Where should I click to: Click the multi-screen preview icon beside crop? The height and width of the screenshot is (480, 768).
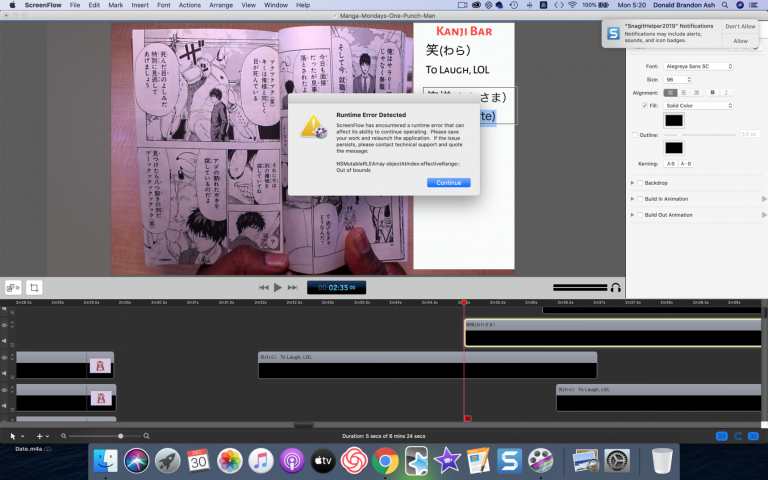coord(13,288)
